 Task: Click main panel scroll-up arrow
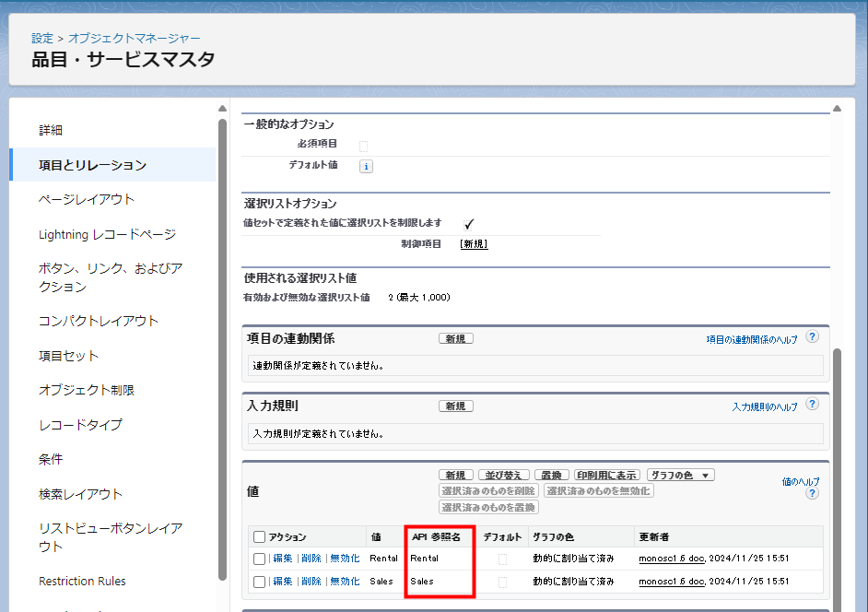(x=837, y=109)
